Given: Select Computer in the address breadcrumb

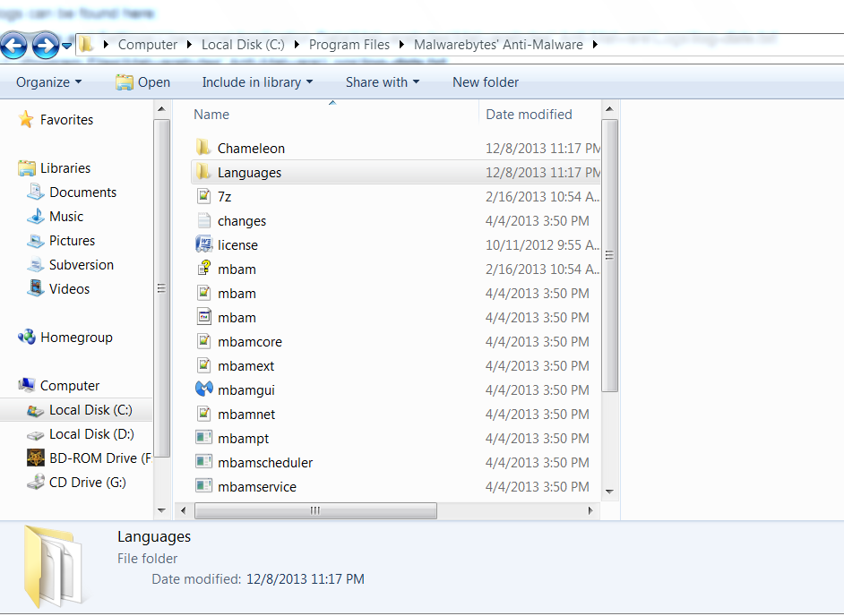Looking at the screenshot, I should pos(148,45).
